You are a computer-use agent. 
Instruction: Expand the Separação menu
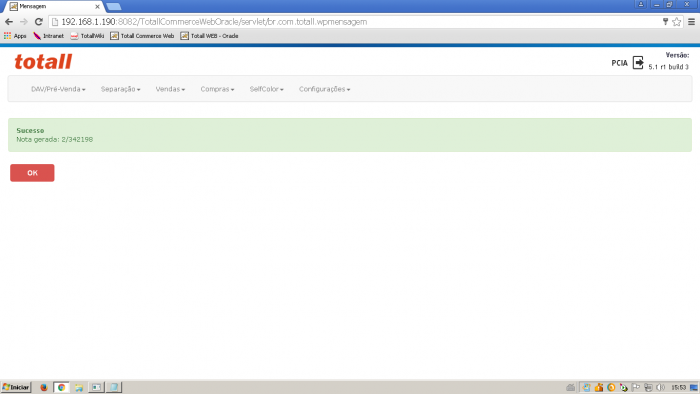point(121,89)
